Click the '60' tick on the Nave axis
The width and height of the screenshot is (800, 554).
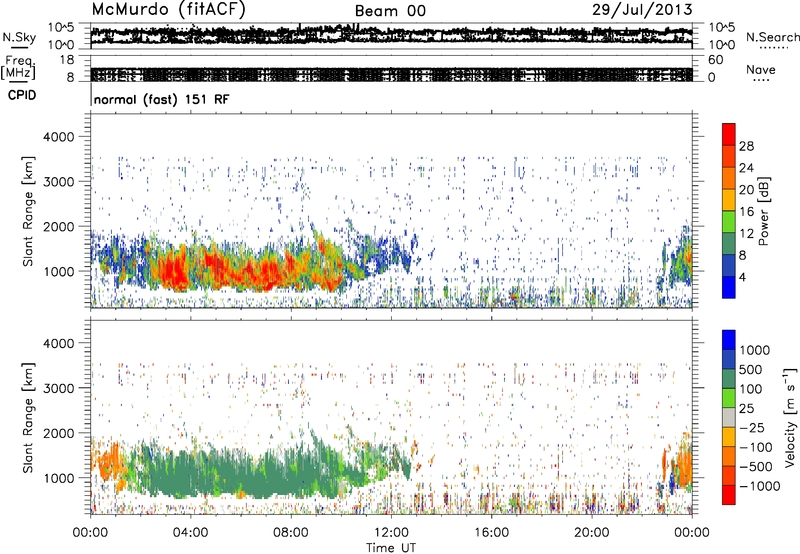point(715,60)
